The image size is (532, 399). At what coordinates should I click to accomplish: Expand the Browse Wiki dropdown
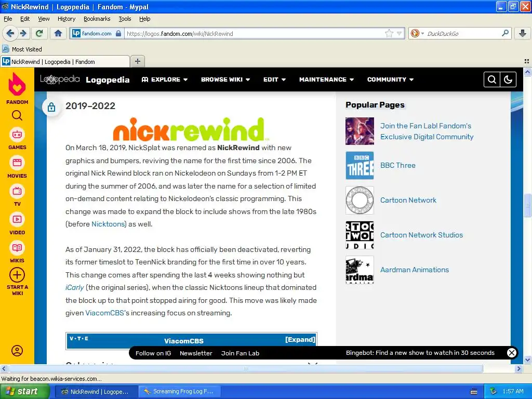(x=225, y=79)
